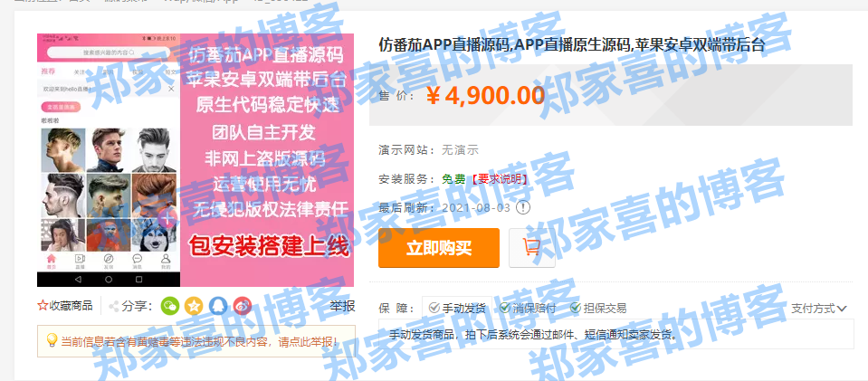The image size is (868, 381).
Task: Click info icon beside 2021-08-03 refresh date
Action: [523, 207]
